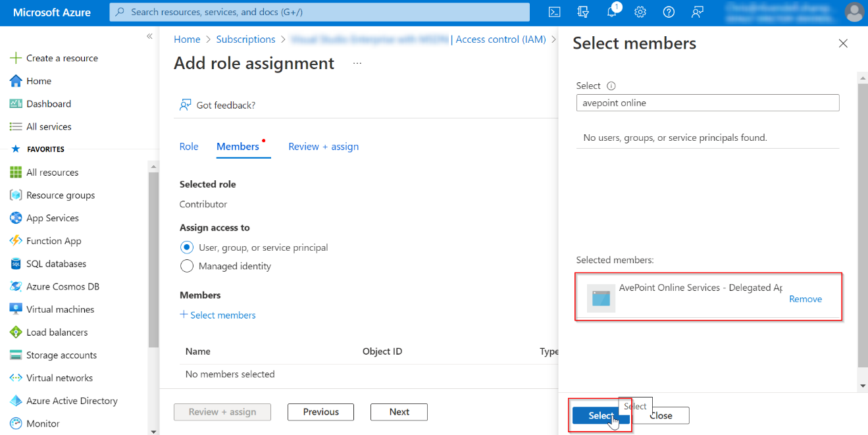The height and width of the screenshot is (435, 868).
Task: Open Function App in the favorites list
Action: pyautogui.click(x=53, y=241)
